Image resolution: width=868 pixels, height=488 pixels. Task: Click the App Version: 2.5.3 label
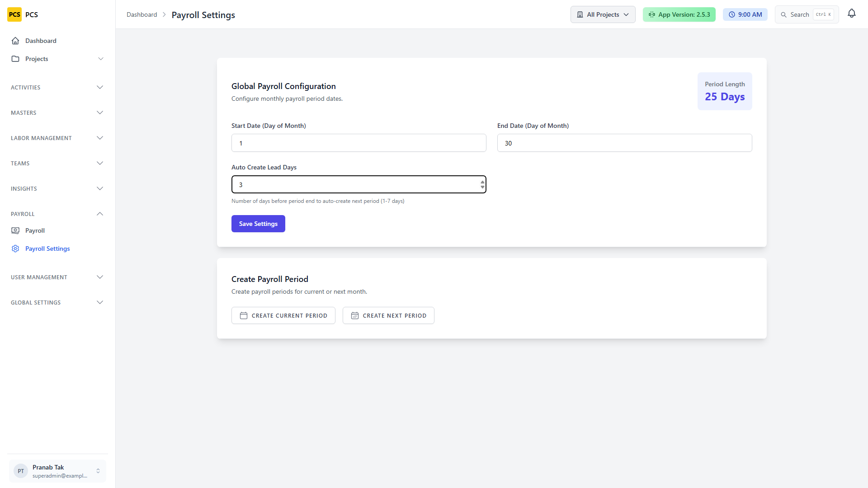tap(684, 14)
